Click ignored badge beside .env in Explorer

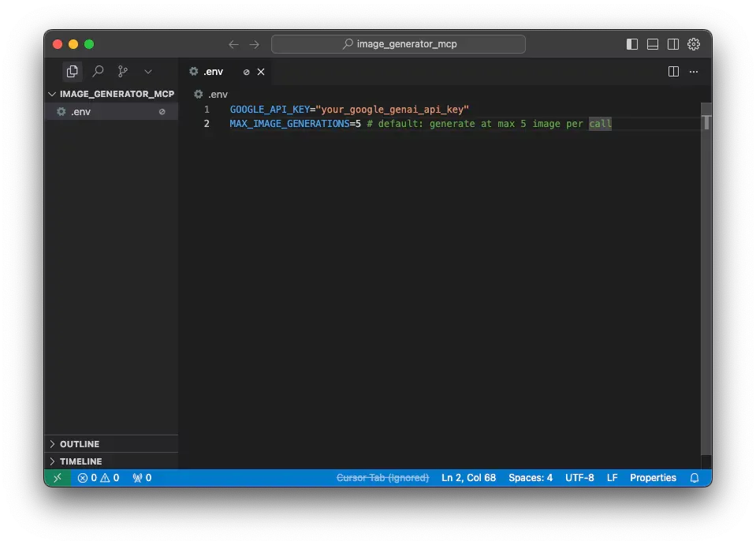click(x=162, y=111)
